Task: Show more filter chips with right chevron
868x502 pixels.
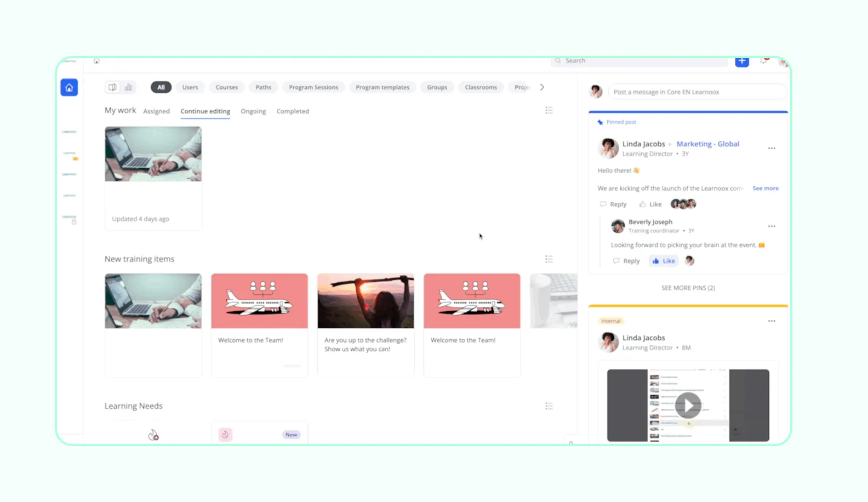Action: pyautogui.click(x=542, y=87)
